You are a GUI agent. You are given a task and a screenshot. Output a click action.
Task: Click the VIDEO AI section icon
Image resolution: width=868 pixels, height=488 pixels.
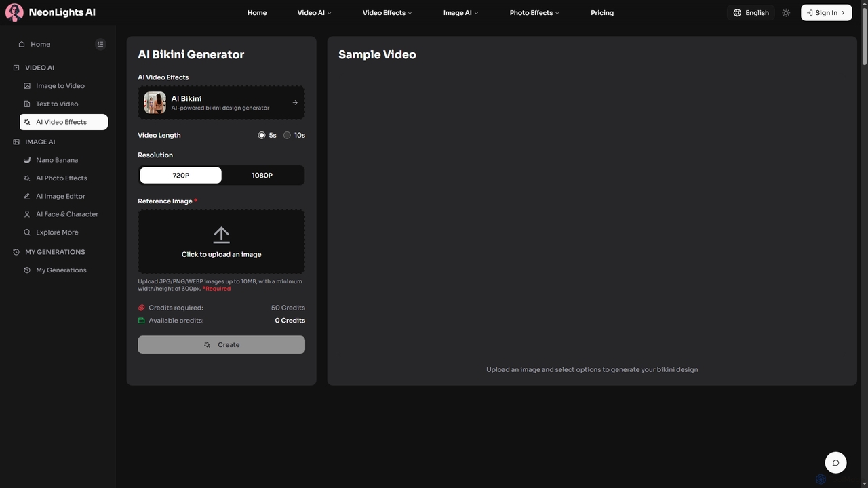pos(16,68)
